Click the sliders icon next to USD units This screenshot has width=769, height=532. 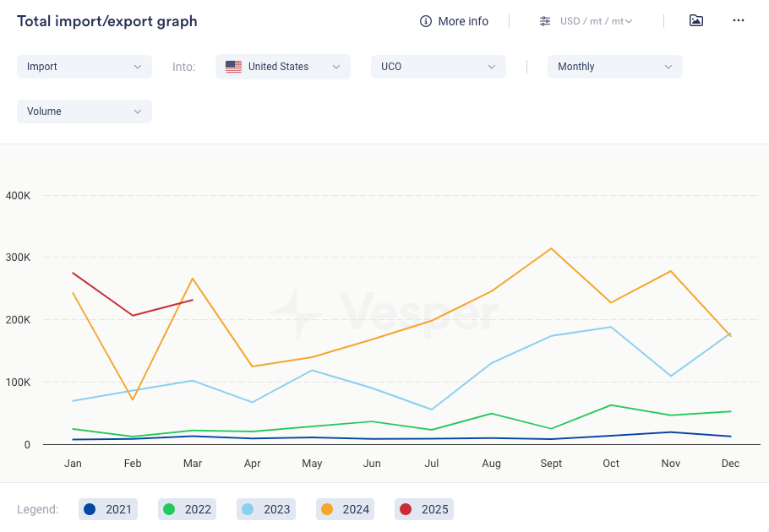click(x=545, y=21)
